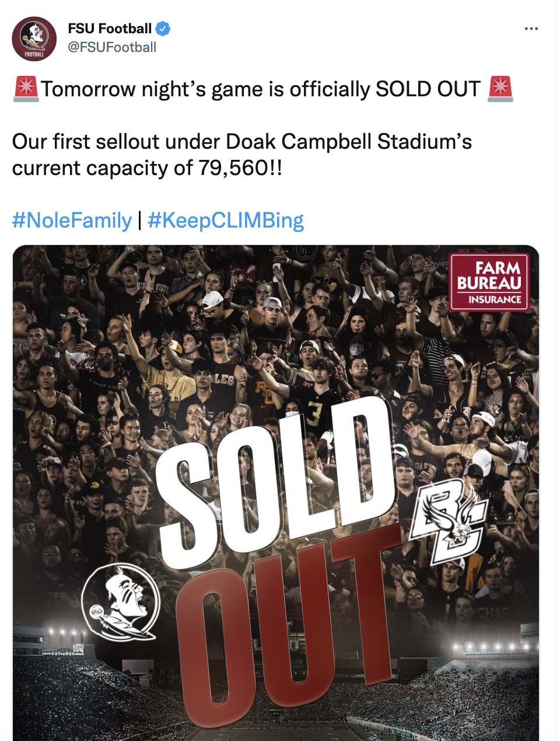This screenshot has height=741, width=560.
Task: Open the #KeepCLIMBing hashtag
Action: tap(226, 221)
